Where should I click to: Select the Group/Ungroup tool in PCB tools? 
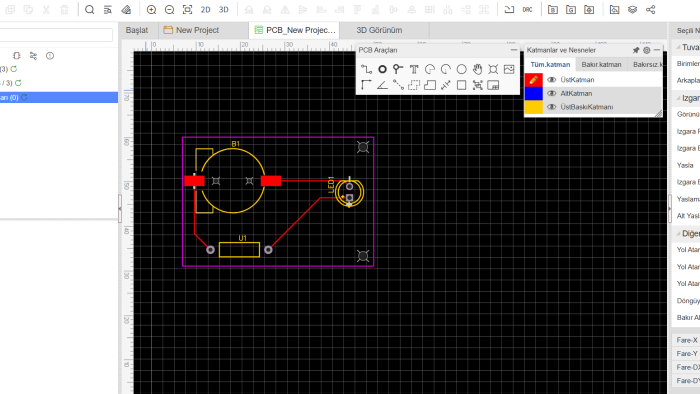coord(477,85)
